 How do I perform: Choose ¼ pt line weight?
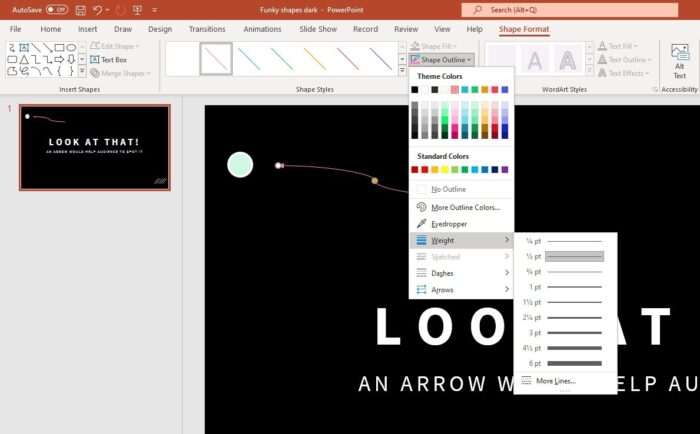565,241
